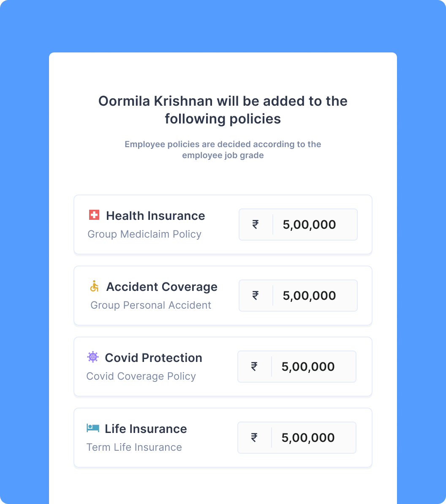Click the rupee symbol in Health Insurance row

[256, 225]
